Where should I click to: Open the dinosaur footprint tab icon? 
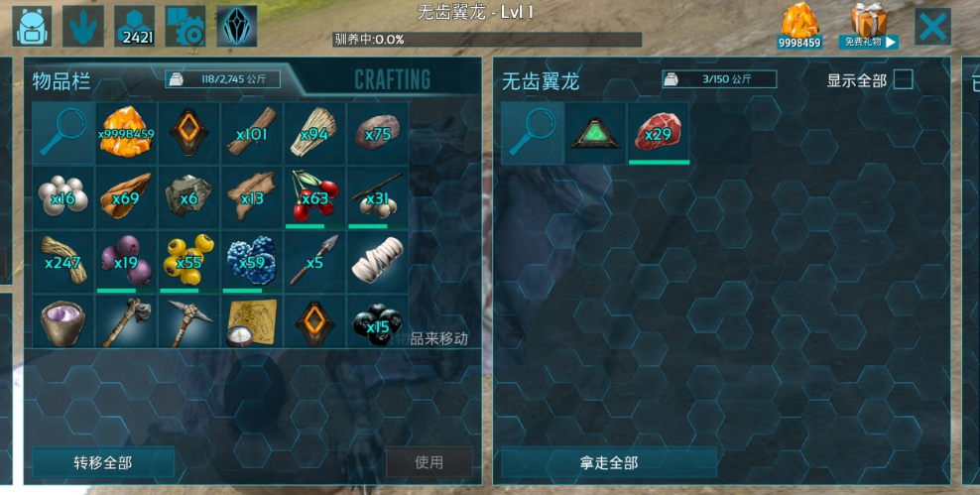pos(83,26)
